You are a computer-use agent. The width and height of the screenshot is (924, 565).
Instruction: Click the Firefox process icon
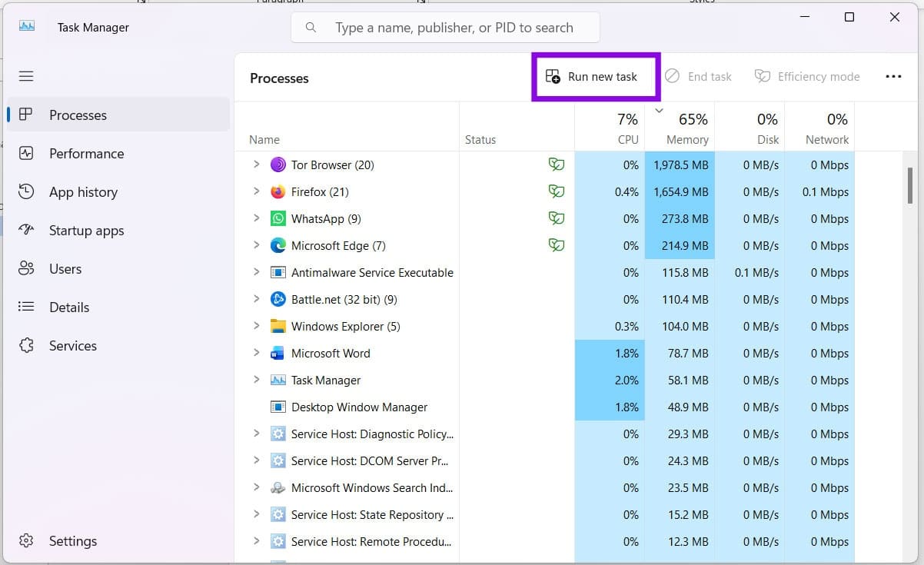coord(278,191)
